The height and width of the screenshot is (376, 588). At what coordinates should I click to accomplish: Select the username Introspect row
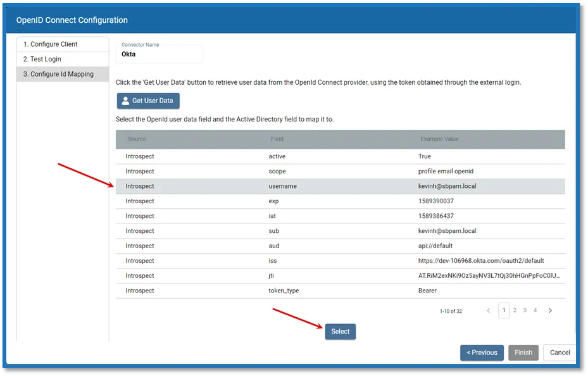[340, 186]
